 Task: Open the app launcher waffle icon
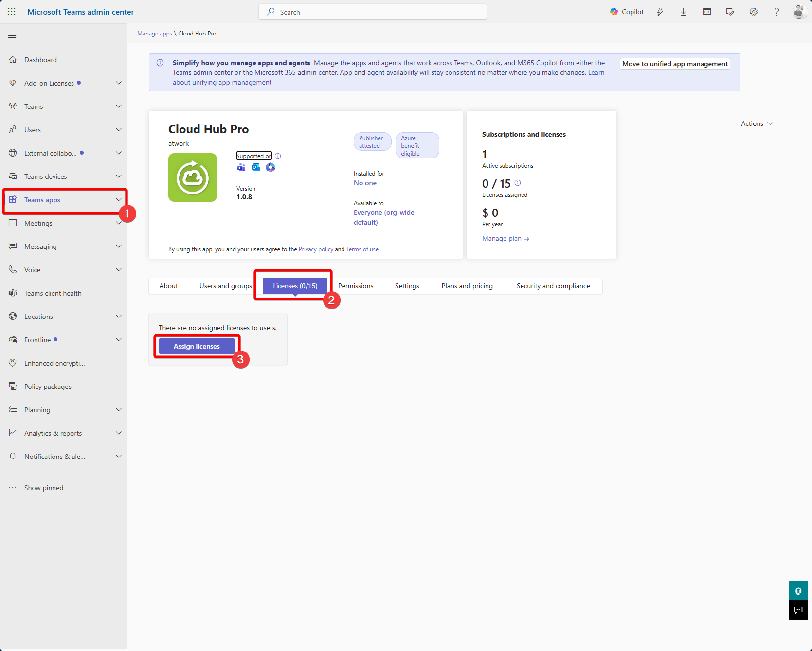click(12, 12)
